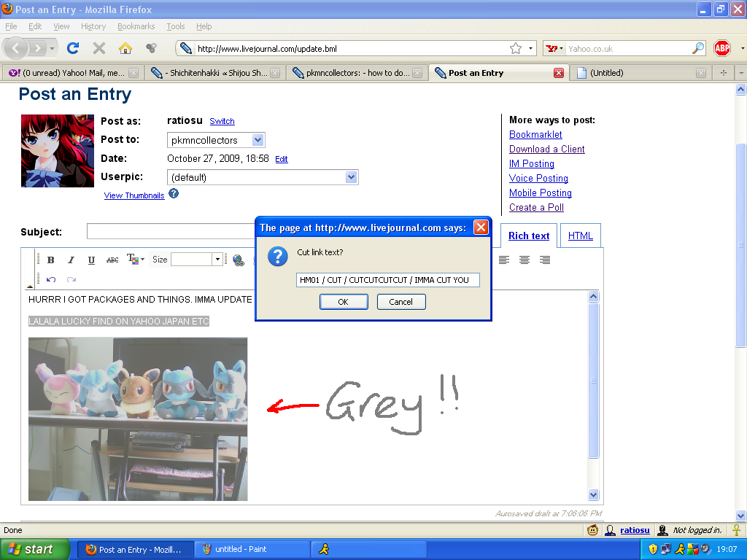Click the editor's vertical scrollbar thumb

click(593, 381)
